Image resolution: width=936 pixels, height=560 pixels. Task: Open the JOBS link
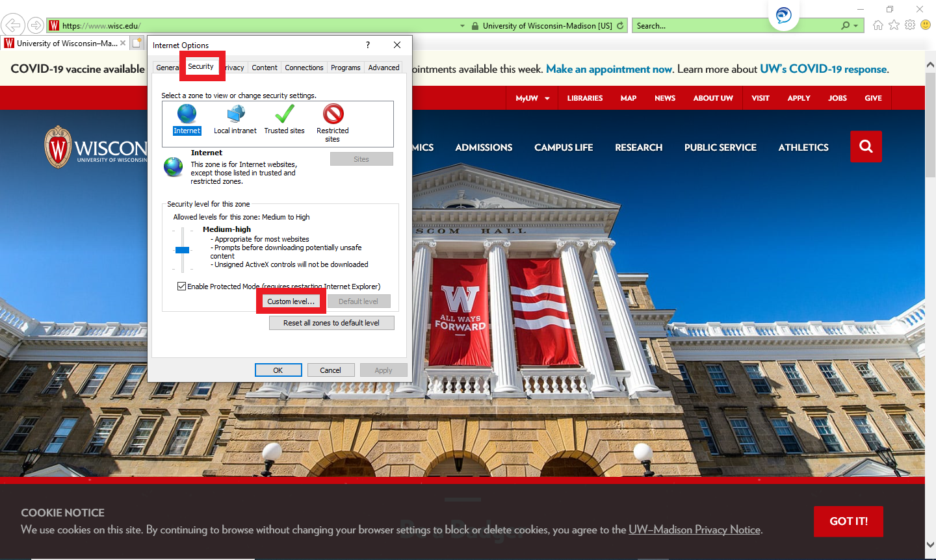837,98
